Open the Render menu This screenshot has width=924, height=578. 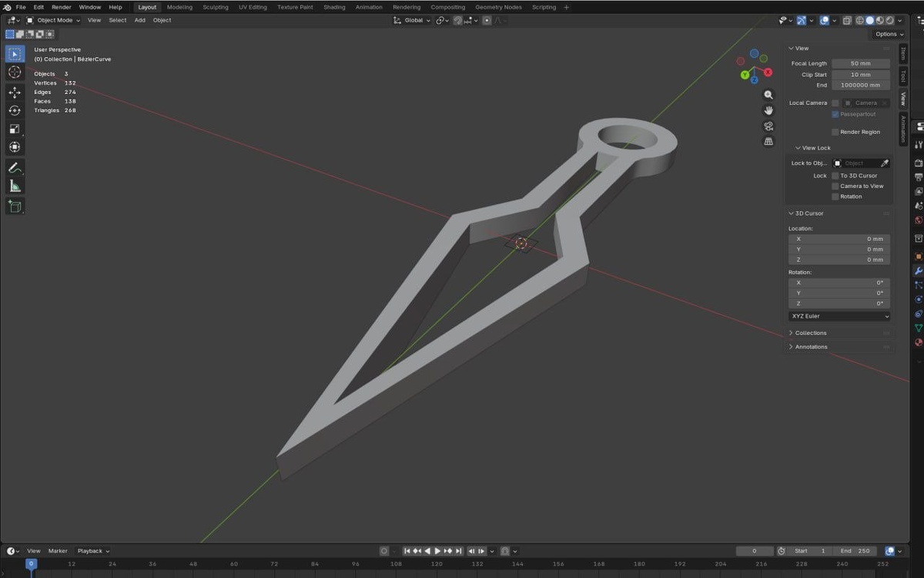click(x=62, y=7)
